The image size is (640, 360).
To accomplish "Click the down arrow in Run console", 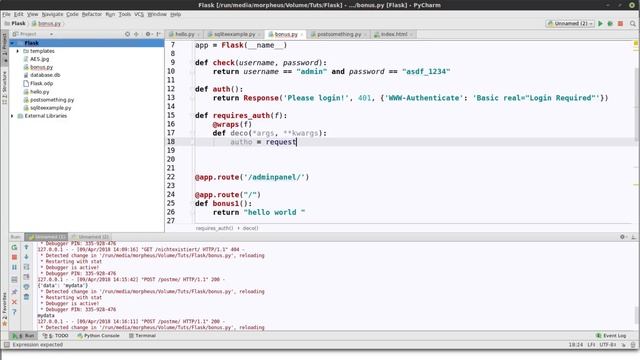I will click(x=27, y=257).
